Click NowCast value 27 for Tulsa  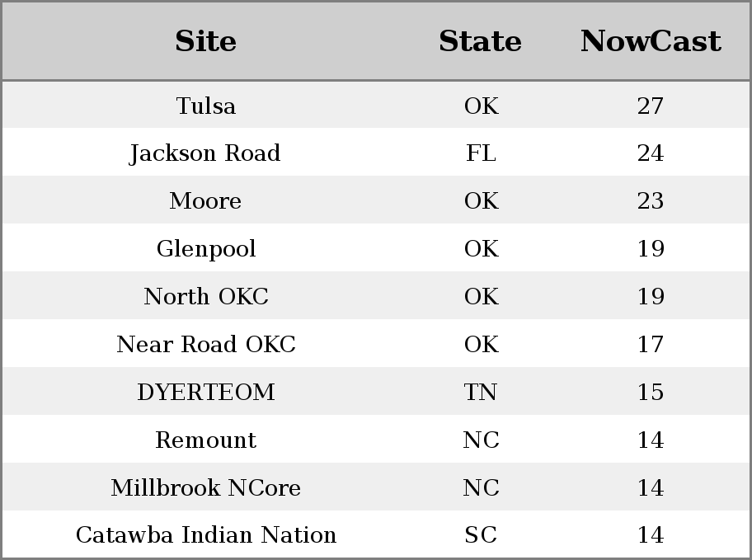click(x=651, y=106)
